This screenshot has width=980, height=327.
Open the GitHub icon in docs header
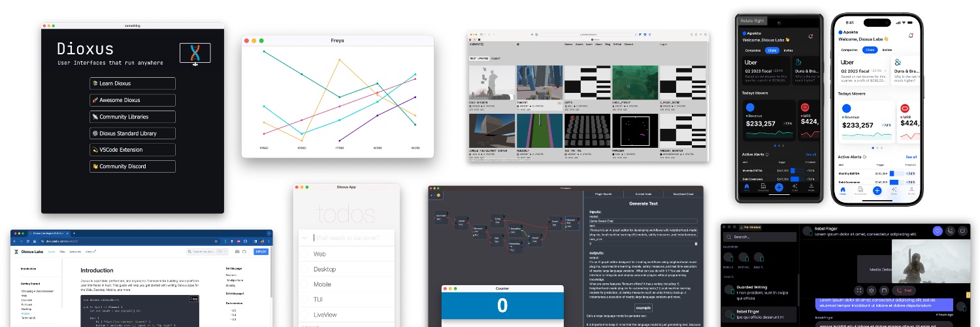(x=244, y=252)
